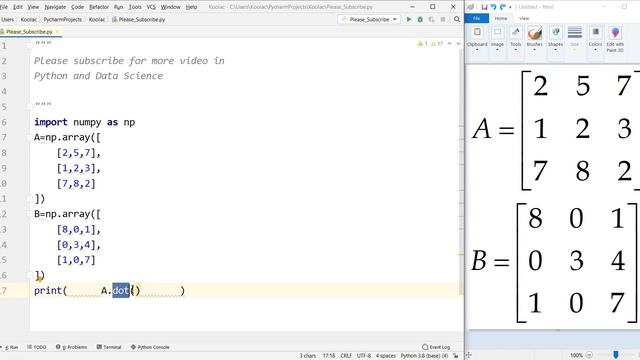The height and width of the screenshot is (360, 640).
Task: Click the lock read-only icon in status bar
Action: [x=456, y=356]
